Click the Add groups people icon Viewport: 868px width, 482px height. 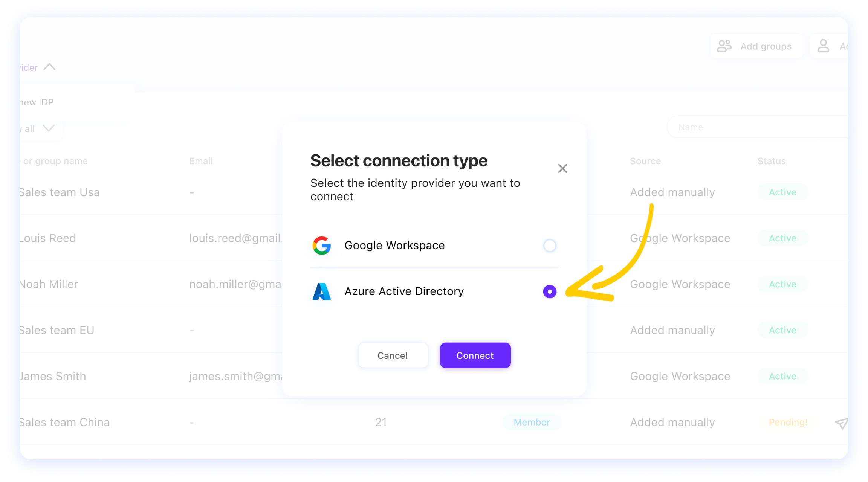(724, 46)
